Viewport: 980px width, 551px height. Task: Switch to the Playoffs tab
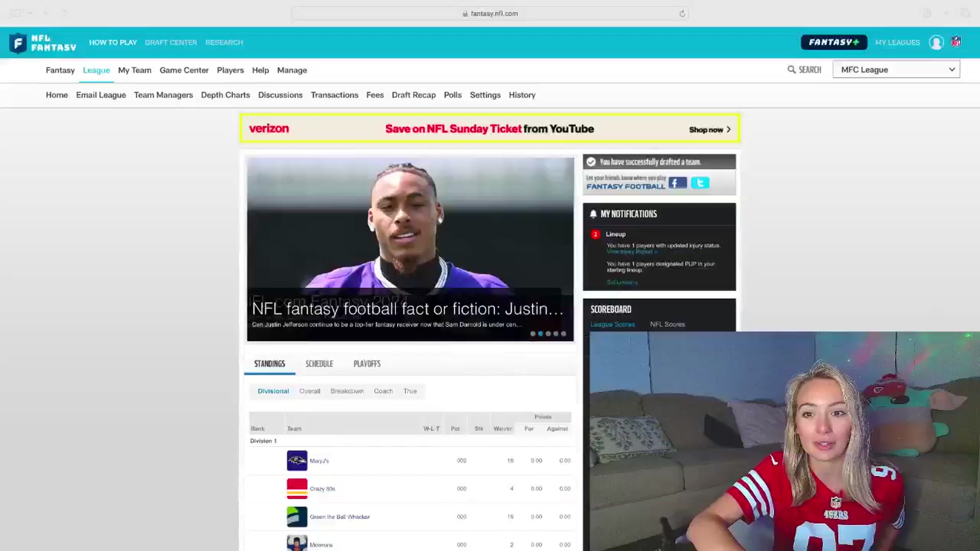click(367, 364)
